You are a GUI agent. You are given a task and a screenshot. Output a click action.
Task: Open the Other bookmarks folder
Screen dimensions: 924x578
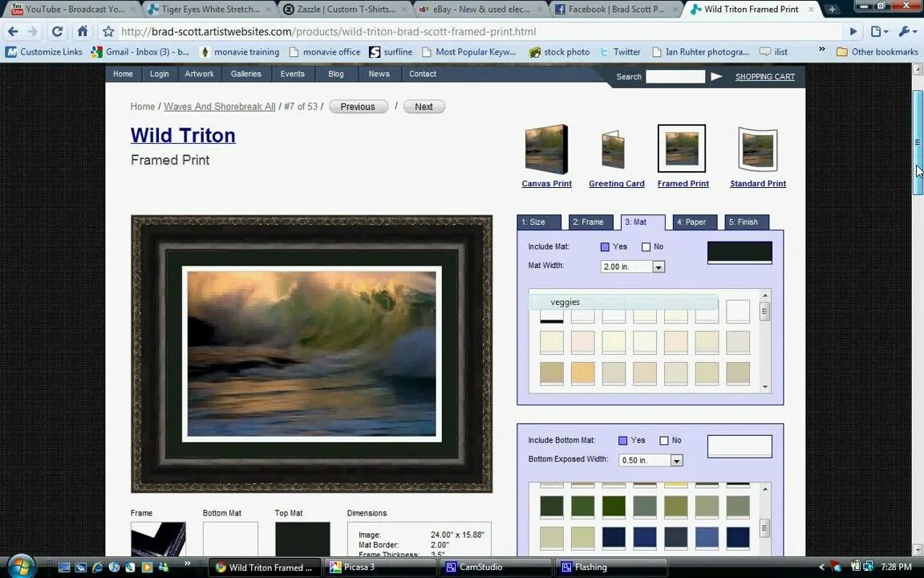[x=877, y=52]
